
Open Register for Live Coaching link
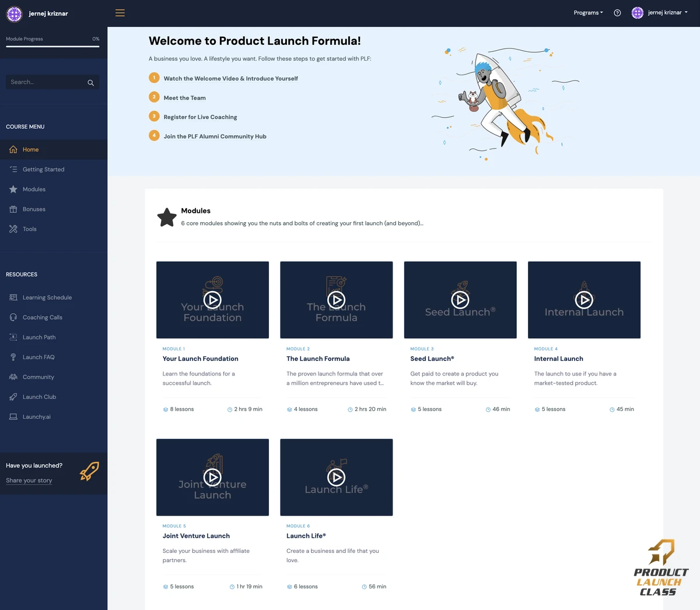(x=200, y=117)
